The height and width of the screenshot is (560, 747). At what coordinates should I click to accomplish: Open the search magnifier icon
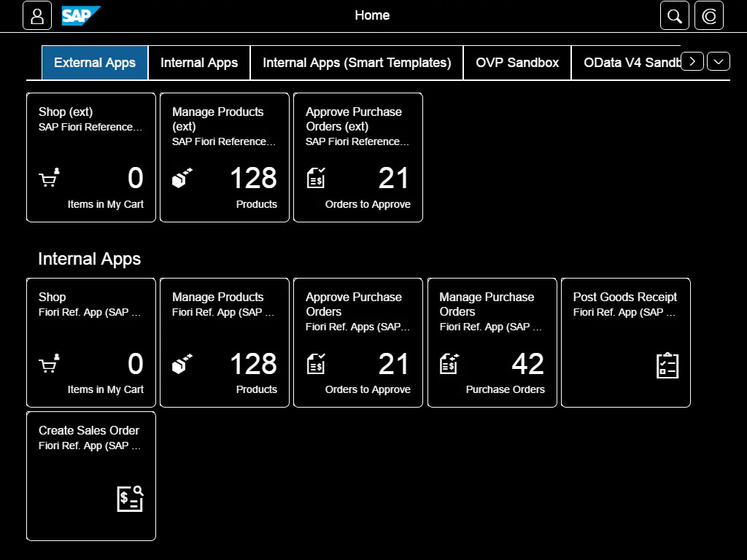[674, 16]
